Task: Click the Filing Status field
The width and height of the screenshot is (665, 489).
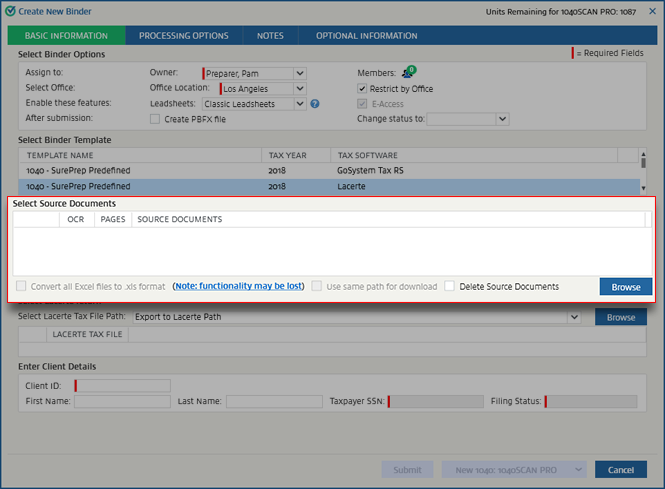Action: click(x=591, y=401)
